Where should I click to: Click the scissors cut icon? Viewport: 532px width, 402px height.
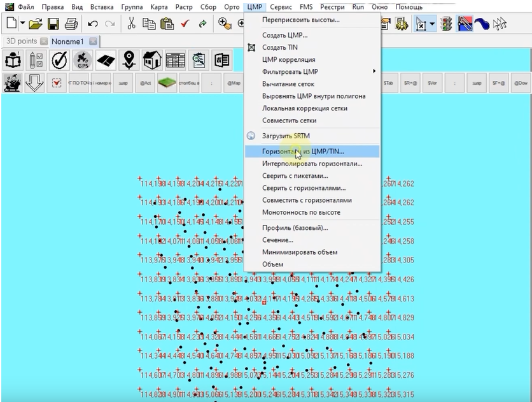coord(131,24)
